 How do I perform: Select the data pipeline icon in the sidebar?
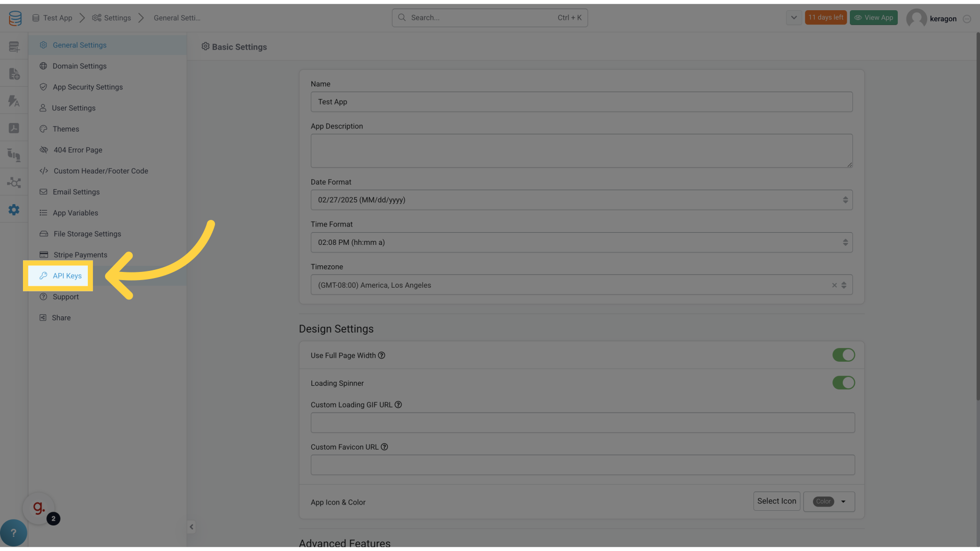(14, 155)
